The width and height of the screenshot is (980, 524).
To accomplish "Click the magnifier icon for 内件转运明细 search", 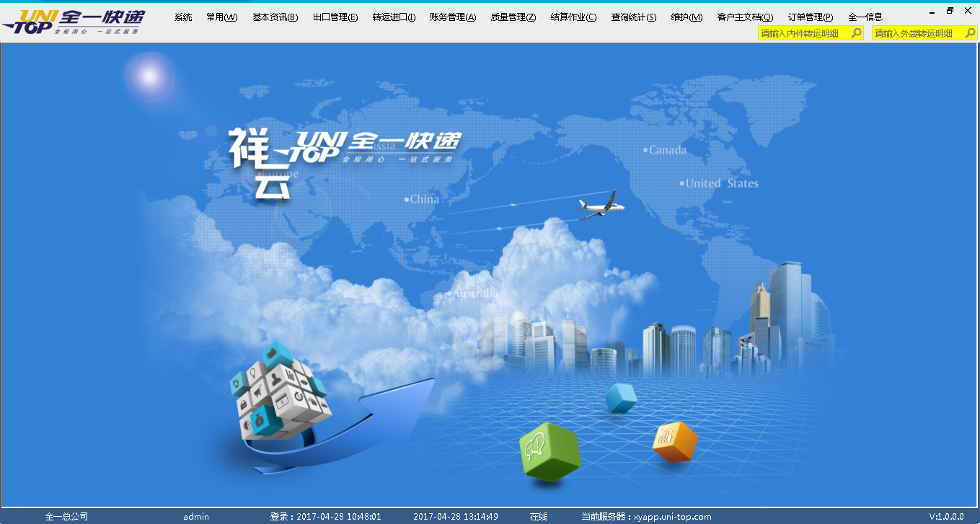I will [857, 33].
